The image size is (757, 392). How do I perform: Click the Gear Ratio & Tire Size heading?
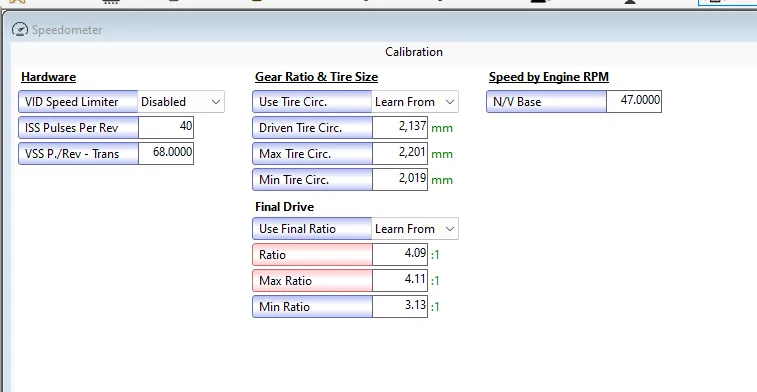coord(316,77)
